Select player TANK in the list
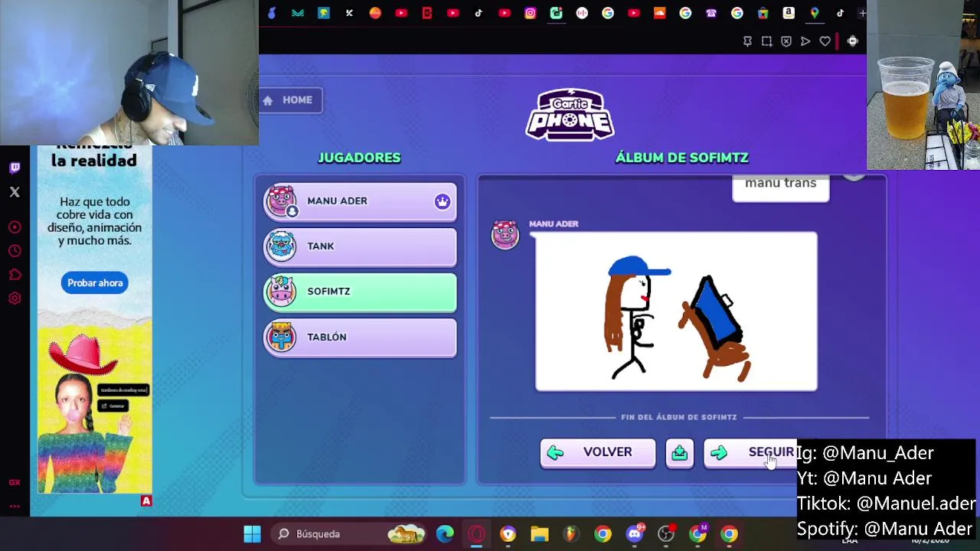The image size is (980, 551). coord(361,246)
